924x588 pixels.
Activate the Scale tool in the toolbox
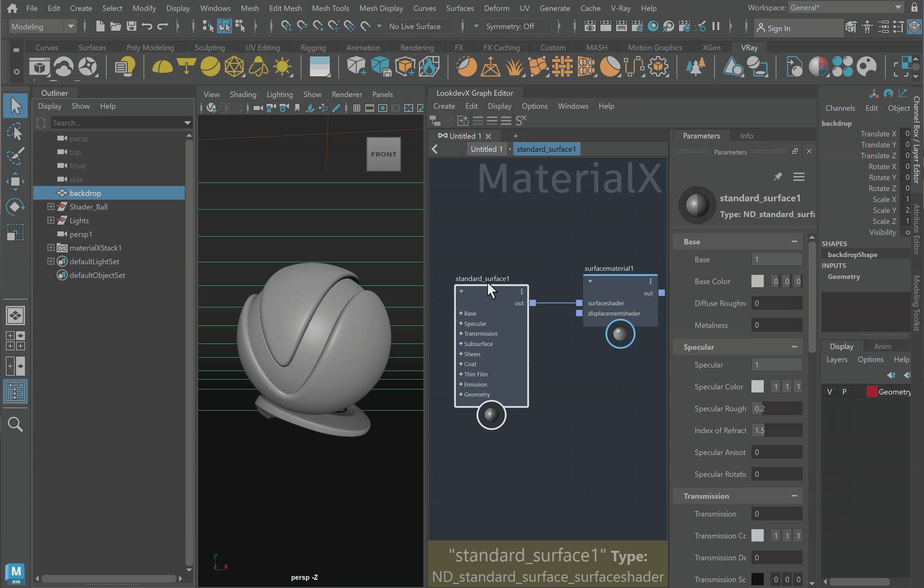(15, 232)
